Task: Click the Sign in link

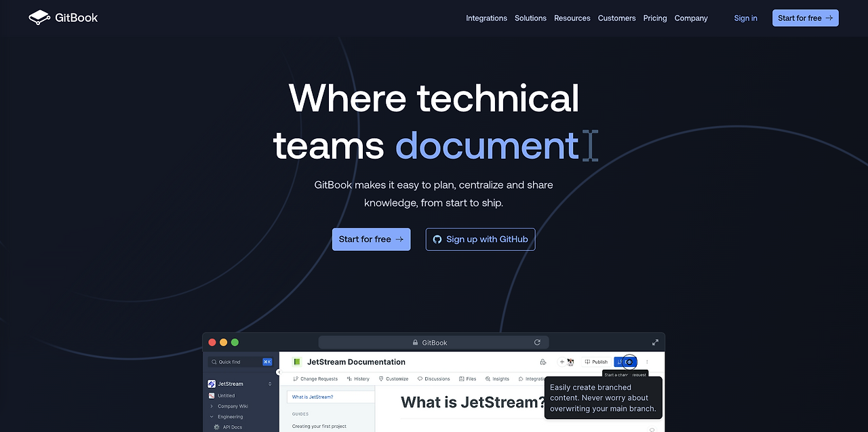Action: tap(745, 18)
